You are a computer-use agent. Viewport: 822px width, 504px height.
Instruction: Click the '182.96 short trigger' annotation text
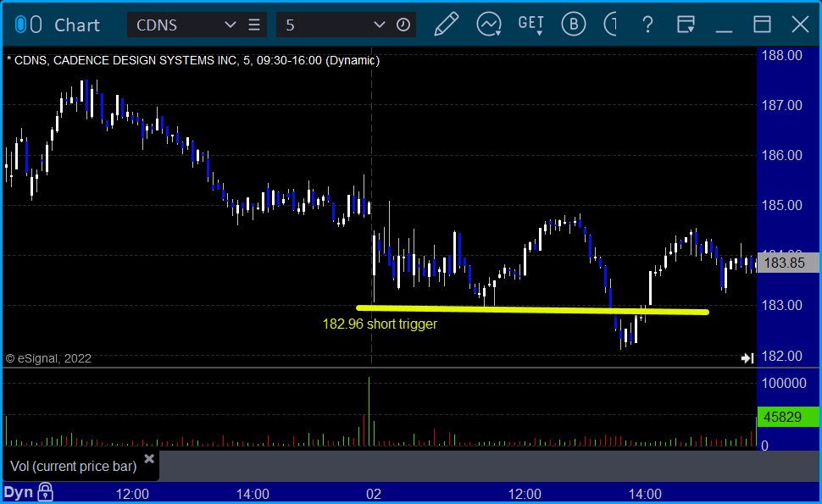(x=380, y=324)
